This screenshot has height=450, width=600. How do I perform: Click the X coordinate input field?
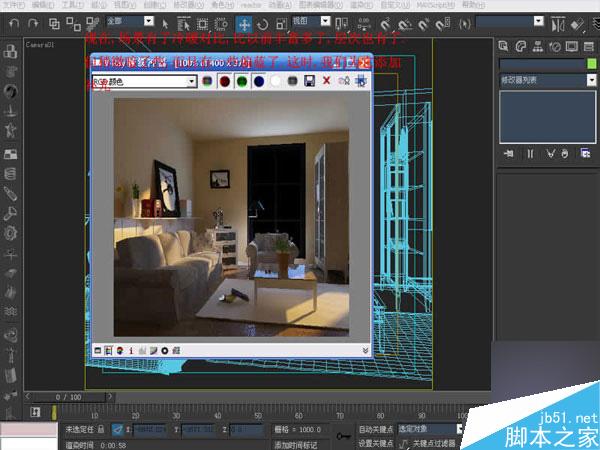tap(150, 430)
